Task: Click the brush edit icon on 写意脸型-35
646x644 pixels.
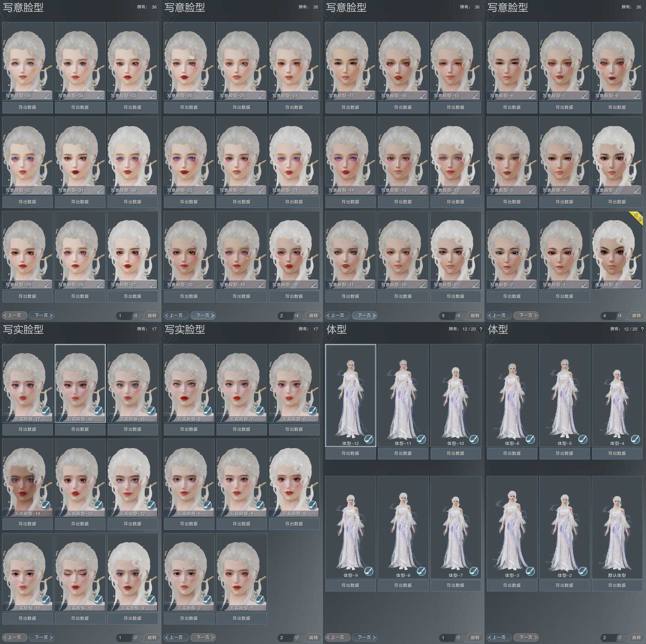Action: pyautogui.click(x=47, y=95)
